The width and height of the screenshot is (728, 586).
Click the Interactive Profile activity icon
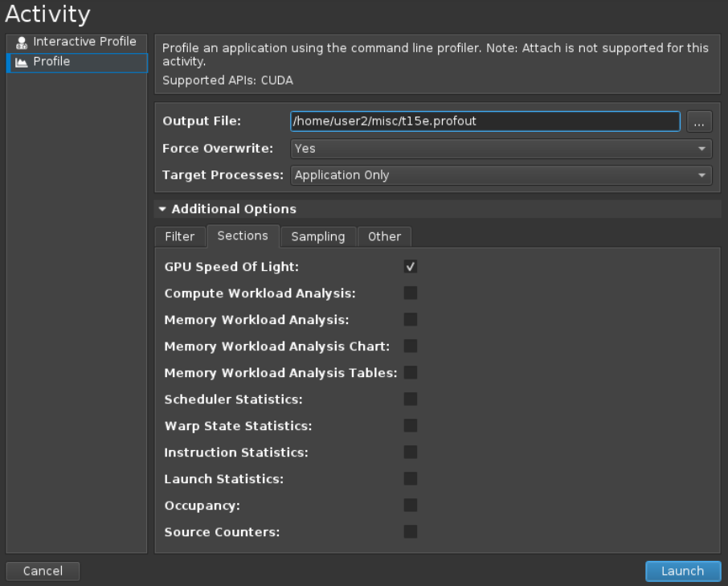(22, 42)
